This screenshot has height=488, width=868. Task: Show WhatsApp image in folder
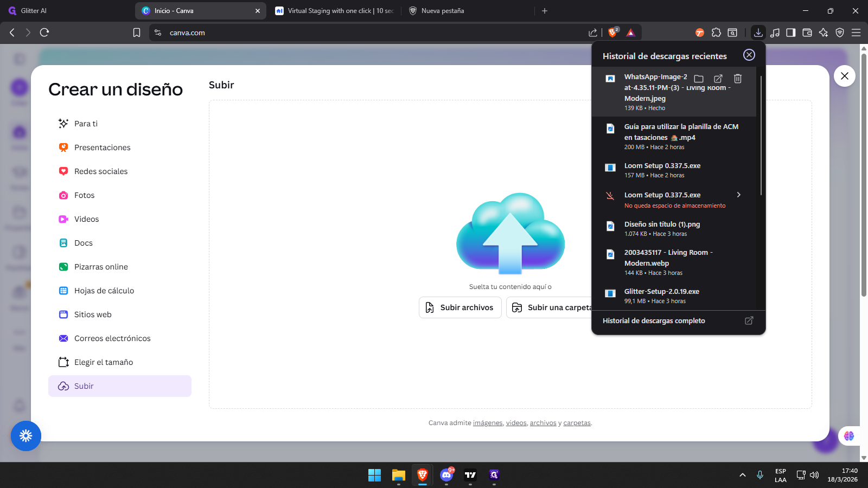click(x=699, y=79)
